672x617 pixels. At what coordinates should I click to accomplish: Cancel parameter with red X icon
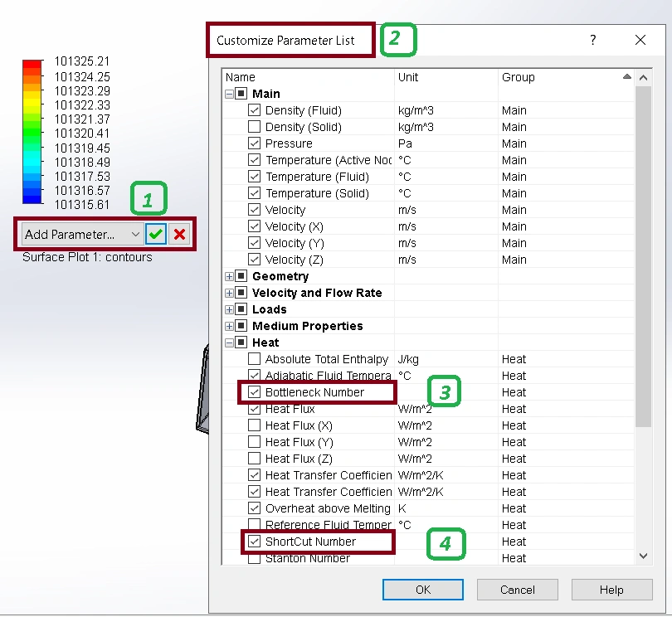[179, 234]
